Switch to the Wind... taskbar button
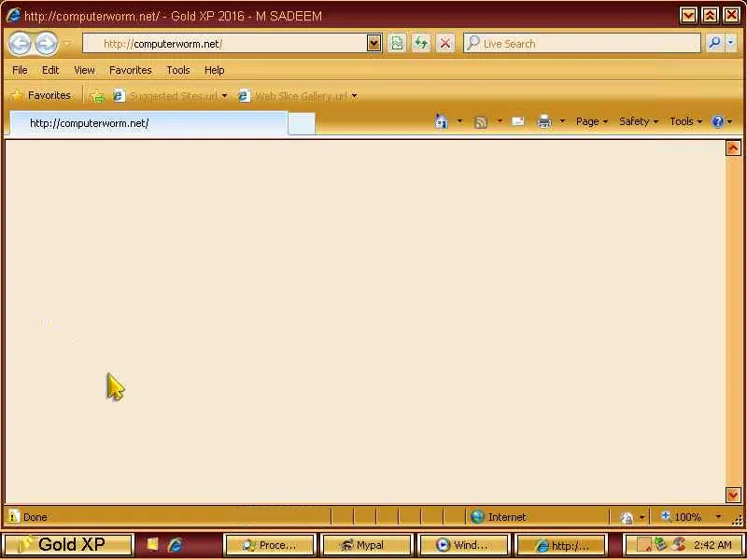This screenshot has width=747, height=560. click(x=463, y=545)
